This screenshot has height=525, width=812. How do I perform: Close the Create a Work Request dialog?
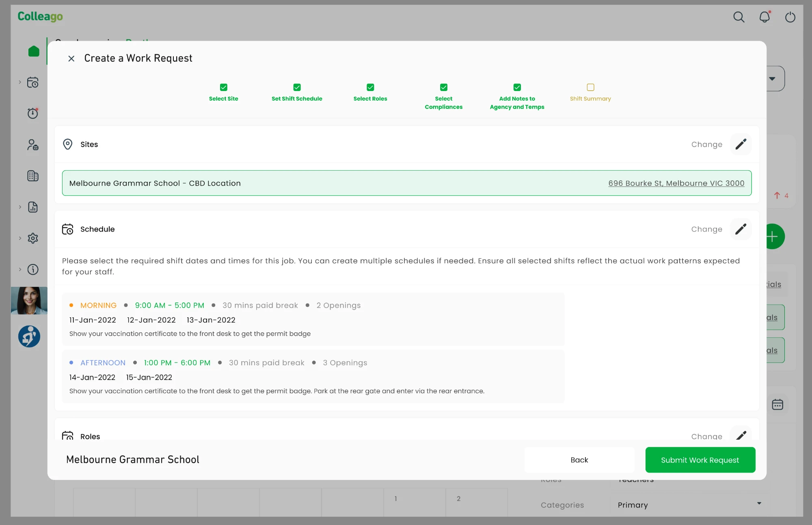[71, 59]
